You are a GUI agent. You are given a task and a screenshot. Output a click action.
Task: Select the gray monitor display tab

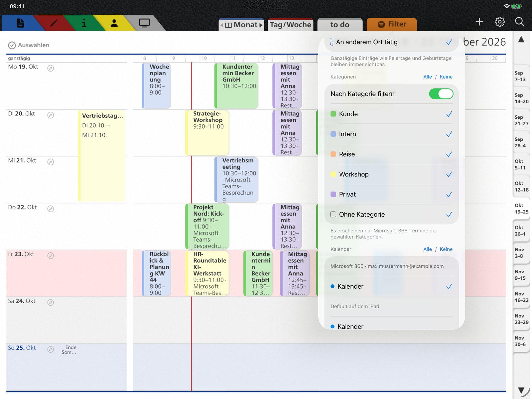click(x=144, y=23)
